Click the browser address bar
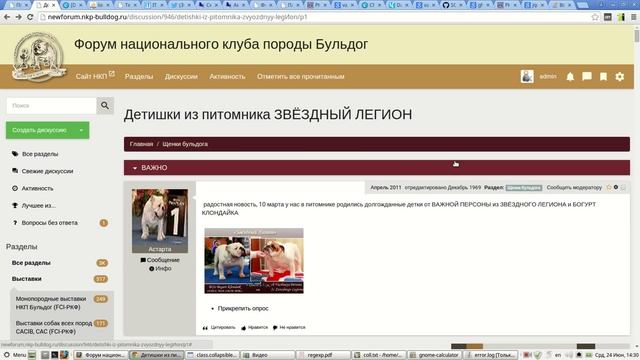 (314, 17)
